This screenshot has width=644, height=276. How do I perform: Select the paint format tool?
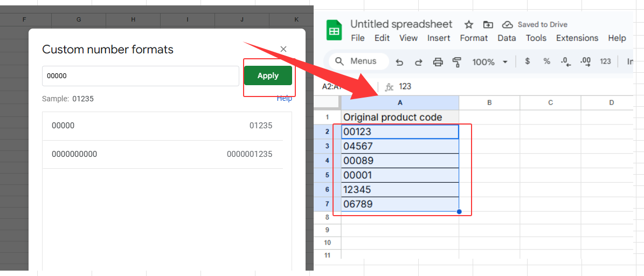click(x=457, y=62)
